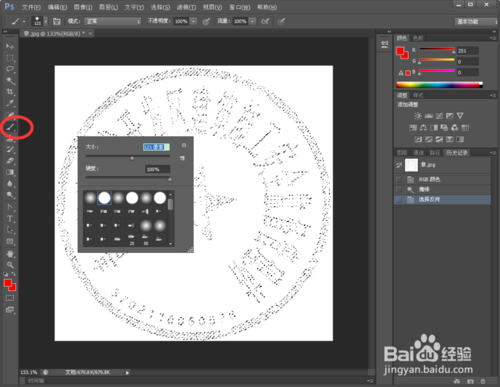Select the Type tool
Viewport: 500px width, 387px height.
coord(10,219)
